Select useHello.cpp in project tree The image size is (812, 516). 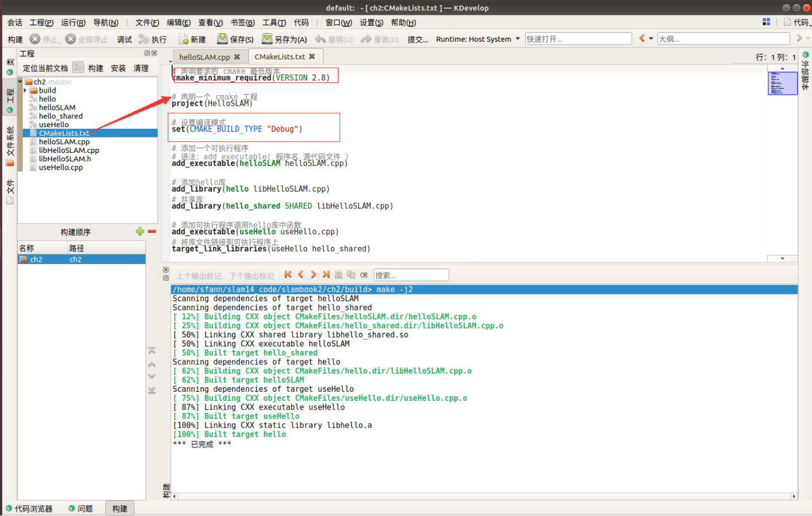click(61, 168)
